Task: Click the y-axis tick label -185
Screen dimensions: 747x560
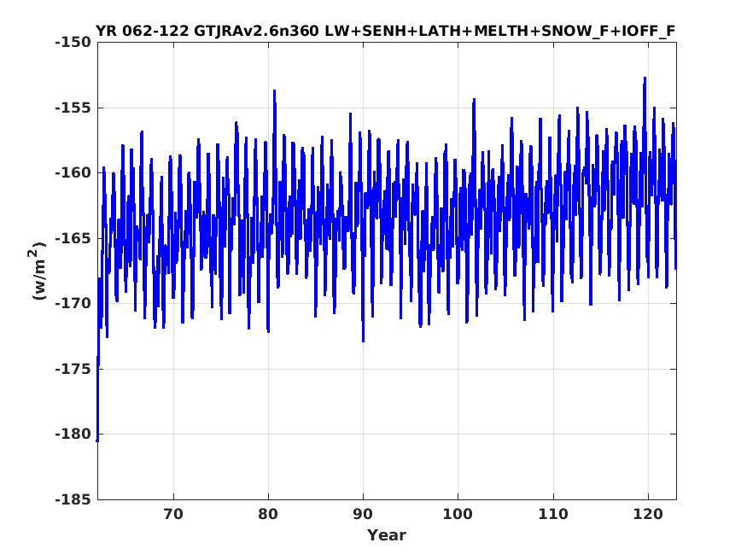Action: 73,499
